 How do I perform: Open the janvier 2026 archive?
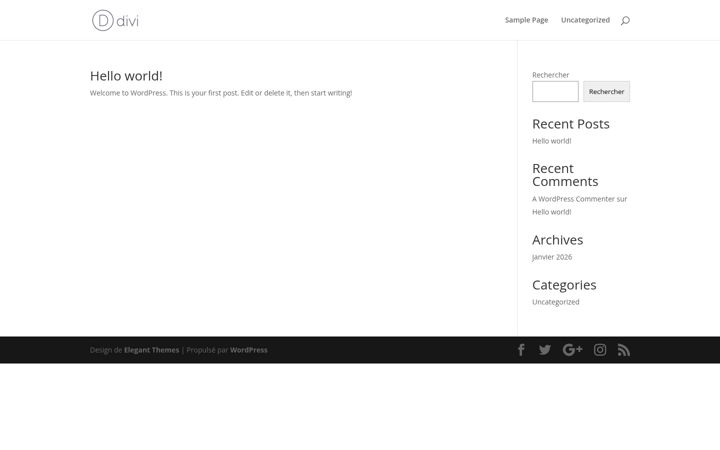[552, 257]
